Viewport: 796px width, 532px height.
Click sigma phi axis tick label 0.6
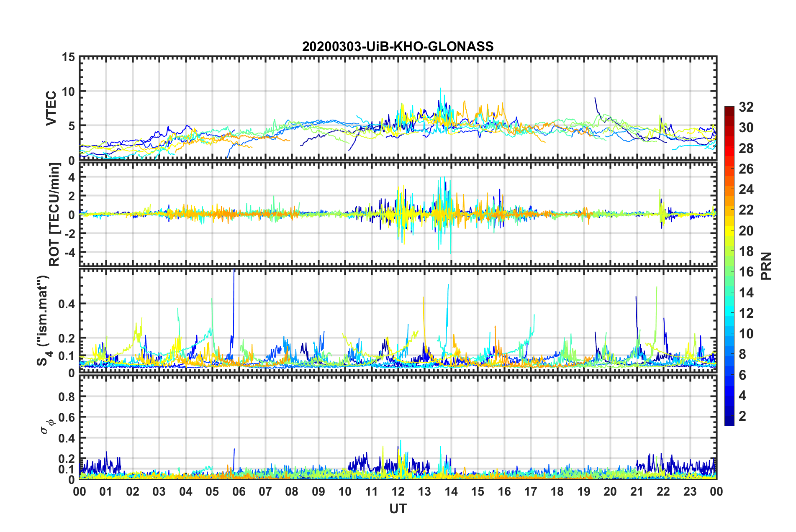pos(67,417)
